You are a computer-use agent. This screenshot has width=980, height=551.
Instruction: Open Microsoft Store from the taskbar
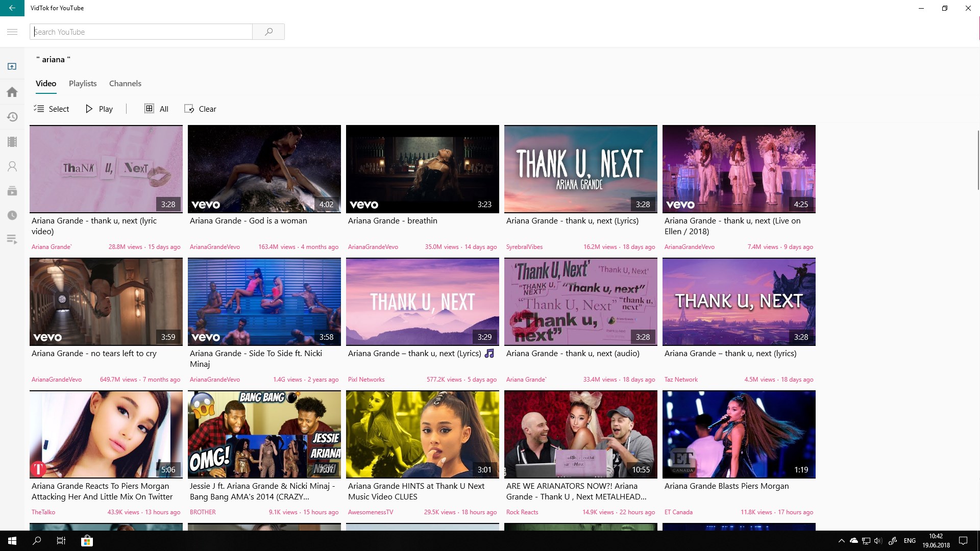(87, 541)
